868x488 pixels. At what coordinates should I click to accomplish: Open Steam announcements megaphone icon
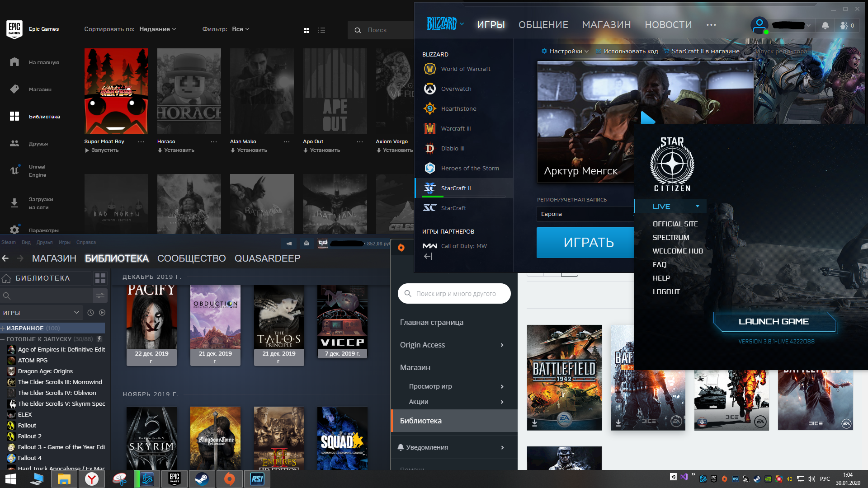[x=289, y=243]
